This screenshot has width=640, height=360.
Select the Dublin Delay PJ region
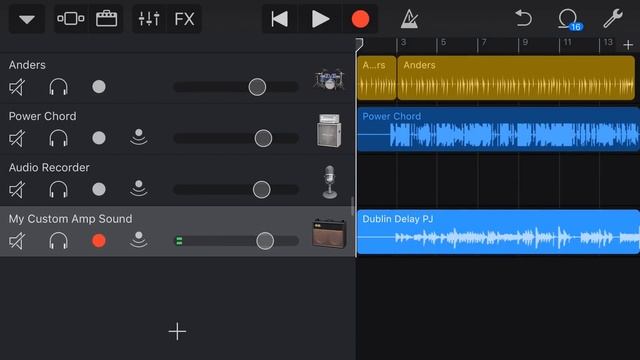[498, 232]
